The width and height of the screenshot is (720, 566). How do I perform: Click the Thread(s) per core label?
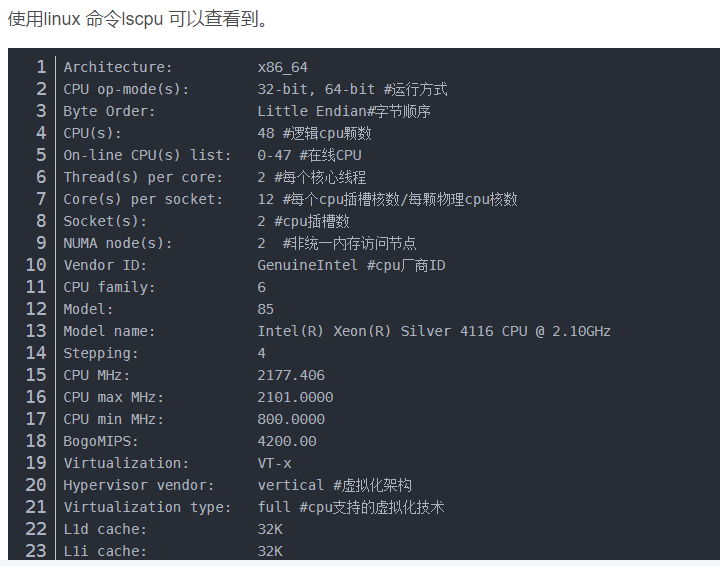pos(143,178)
